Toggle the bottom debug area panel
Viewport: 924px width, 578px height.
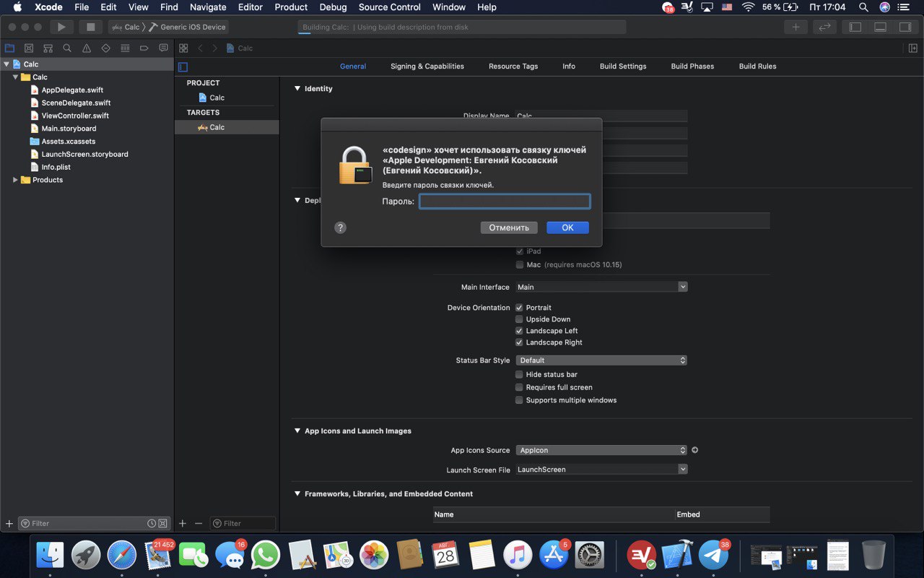(x=880, y=27)
